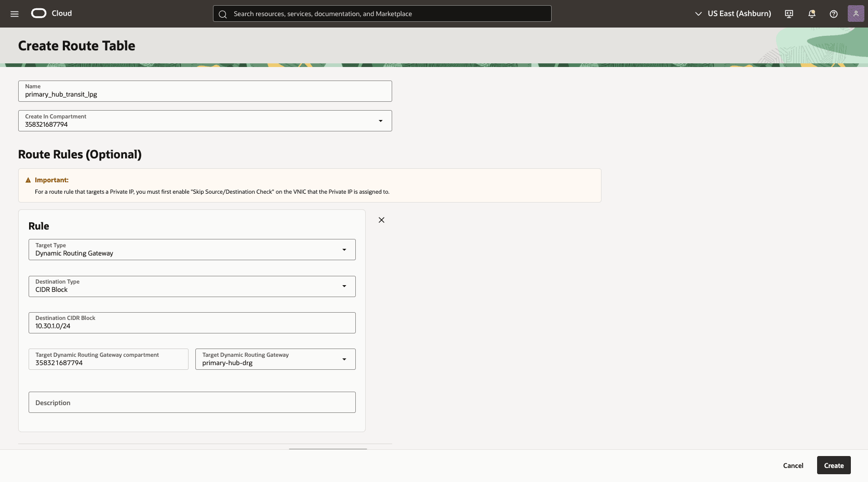This screenshot has height=482, width=868.
Task: Open the Destination Type dropdown
Action: pos(344,286)
